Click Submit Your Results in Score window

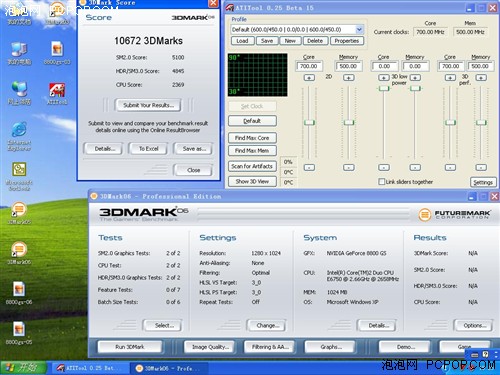(x=148, y=105)
